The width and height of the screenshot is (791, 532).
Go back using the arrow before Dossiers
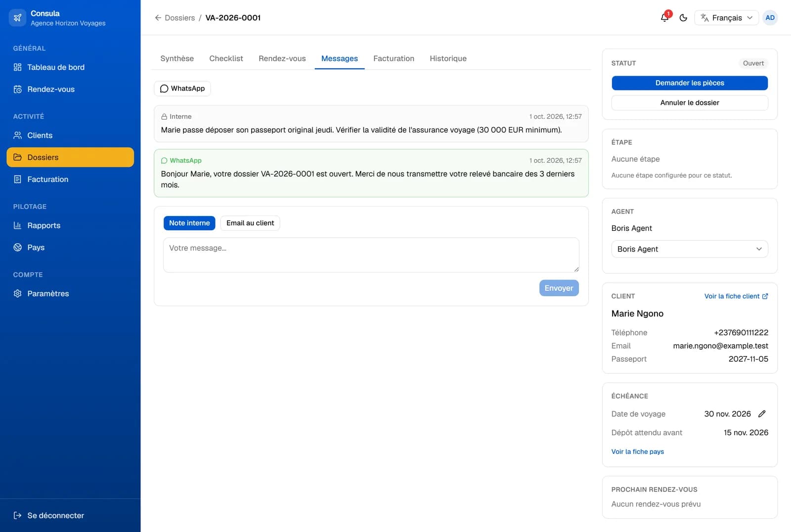pyautogui.click(x=158, y=18)
